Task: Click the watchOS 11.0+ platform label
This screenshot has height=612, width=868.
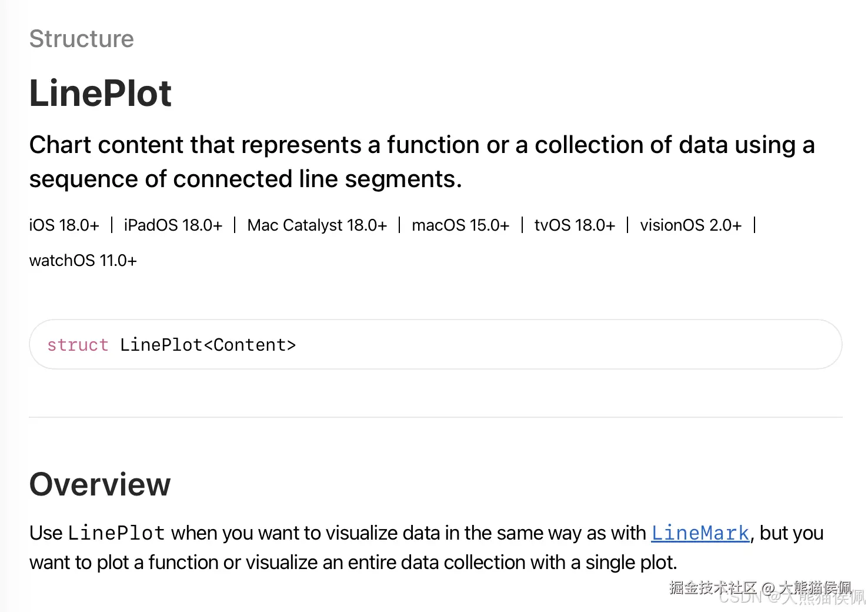Action: point(83,261)
